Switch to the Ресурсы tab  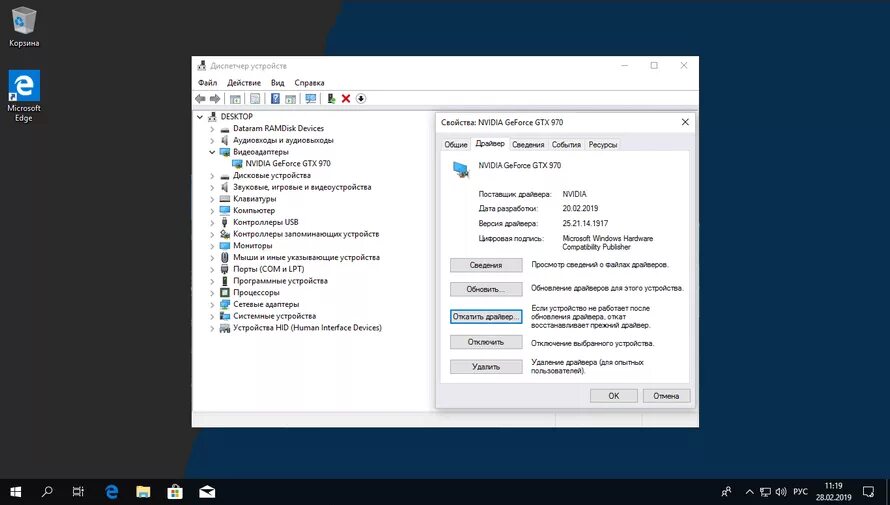[602, 145]
